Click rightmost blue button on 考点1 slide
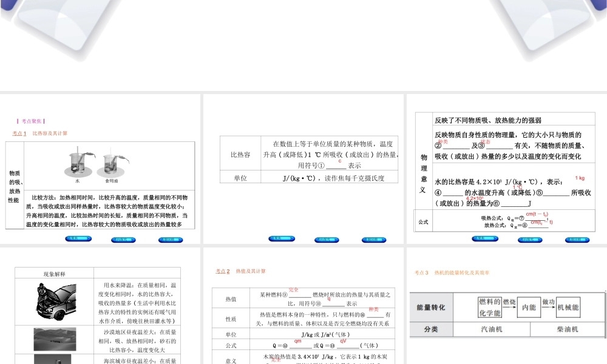607x364 pixels. [171, 240]
